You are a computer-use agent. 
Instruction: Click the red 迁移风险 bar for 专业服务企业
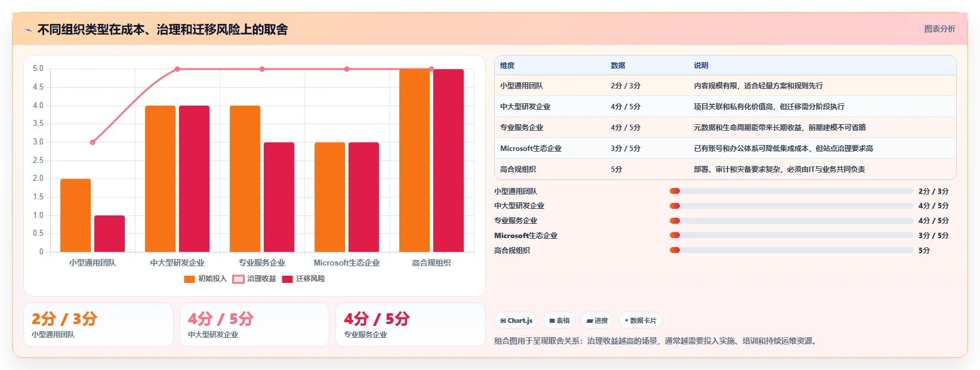pyautogui.click(x=279, y=197)
